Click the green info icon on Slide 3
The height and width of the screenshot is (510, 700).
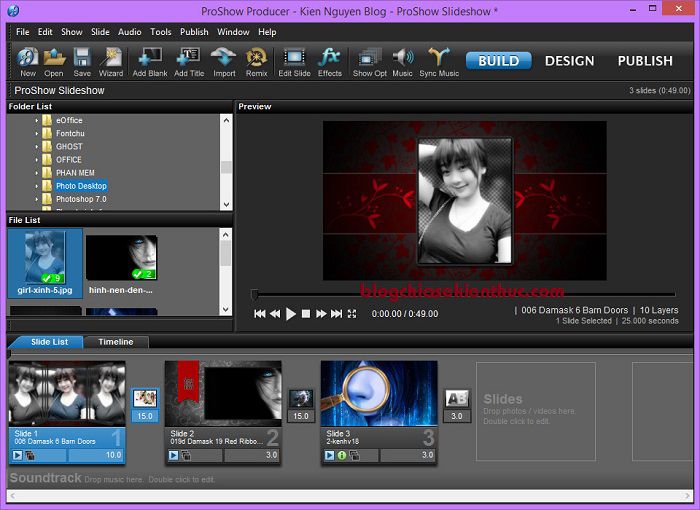[342, 455]
